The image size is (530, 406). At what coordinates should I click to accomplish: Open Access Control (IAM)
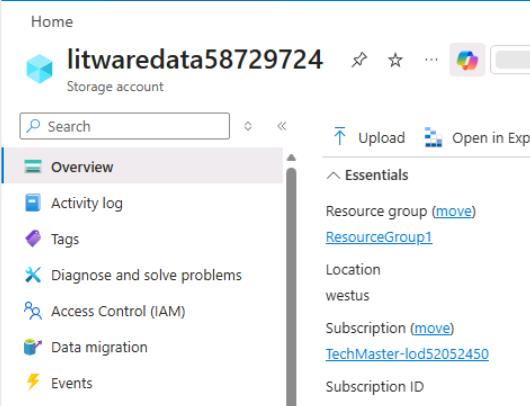pos(142,311)
